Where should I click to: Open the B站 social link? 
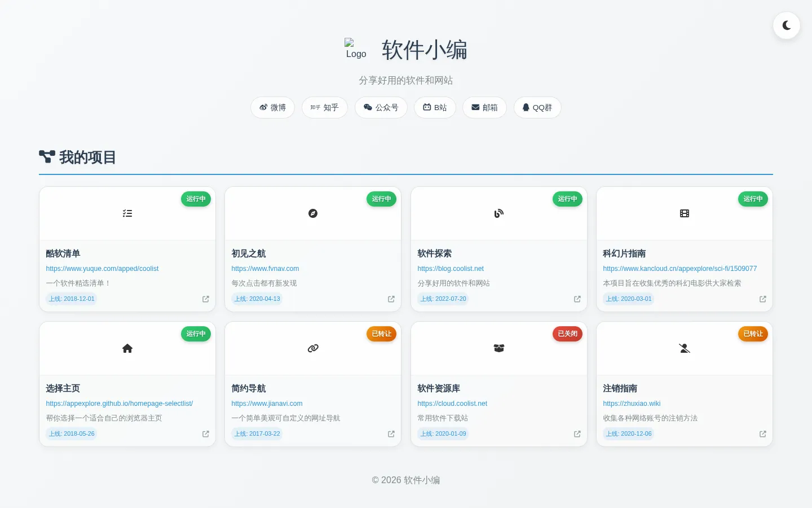click(x=435, y=107)
